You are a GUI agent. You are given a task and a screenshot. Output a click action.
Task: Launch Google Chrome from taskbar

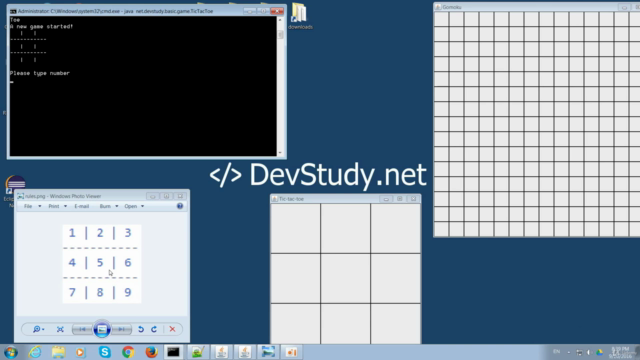click(x=128, y=352)
